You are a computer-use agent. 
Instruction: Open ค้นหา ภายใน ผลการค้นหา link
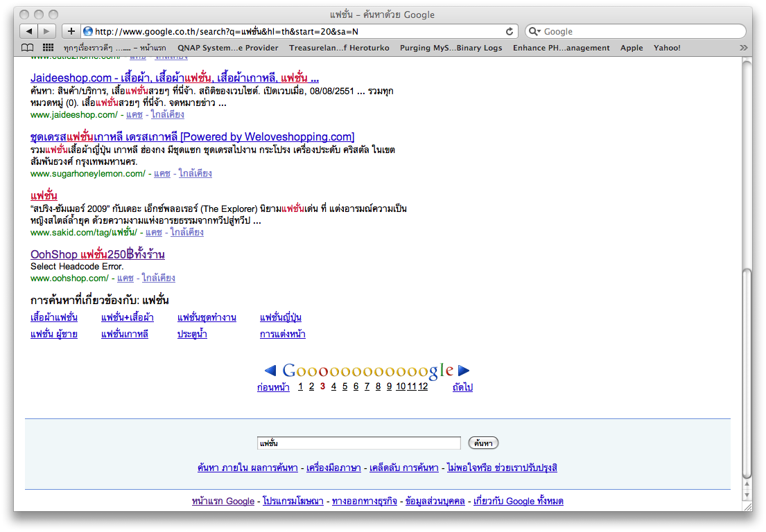(x=247, y=468)
